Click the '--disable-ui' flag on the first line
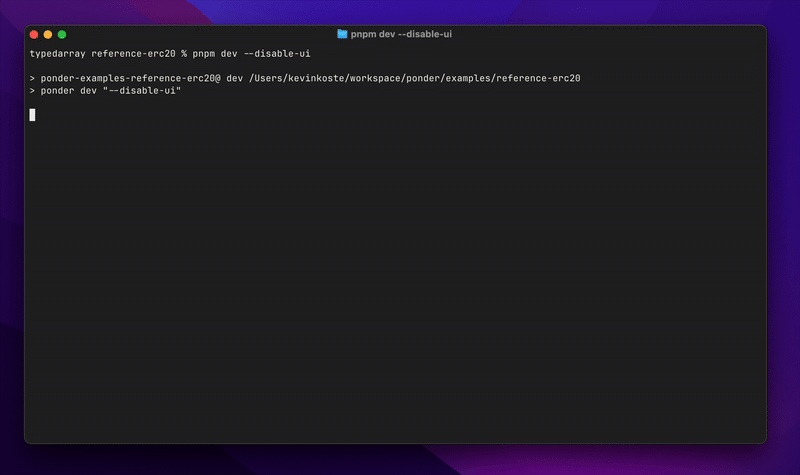Screen dimensions: 800x475 (x=276, y=53)
